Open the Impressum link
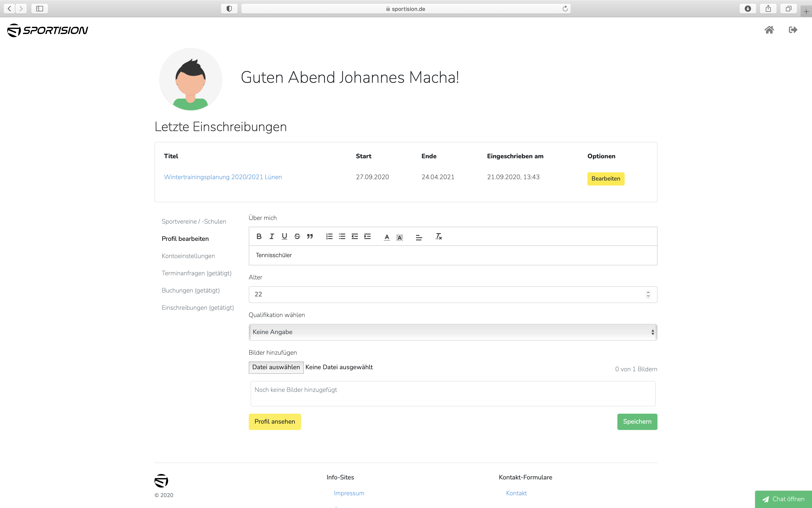The width and height of the screenshot is (812, 508). pyautogui.click(x=349, y=493)
